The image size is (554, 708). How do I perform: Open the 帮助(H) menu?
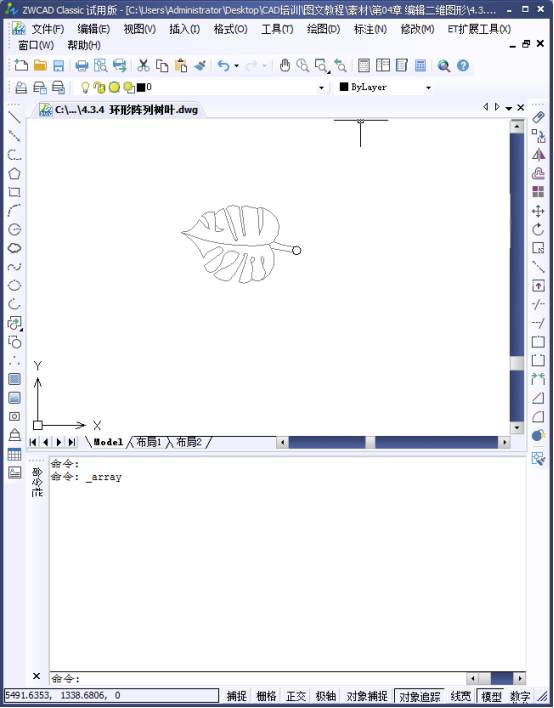(x=84, y=45)
